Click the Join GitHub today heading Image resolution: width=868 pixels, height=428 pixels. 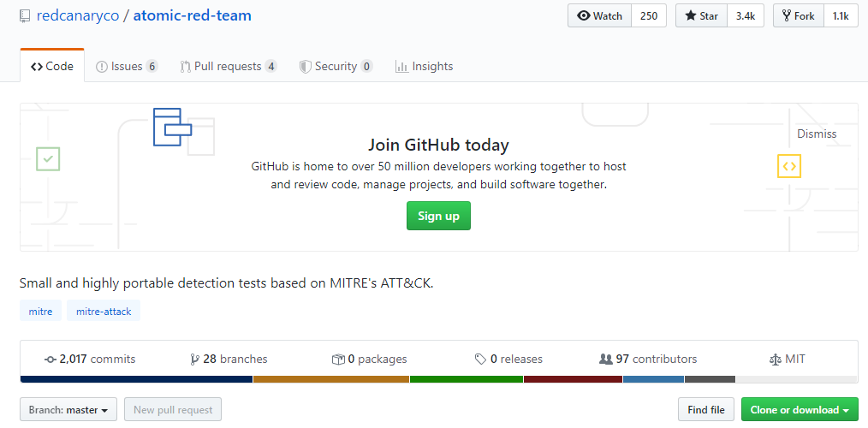[x=438, y=145]
